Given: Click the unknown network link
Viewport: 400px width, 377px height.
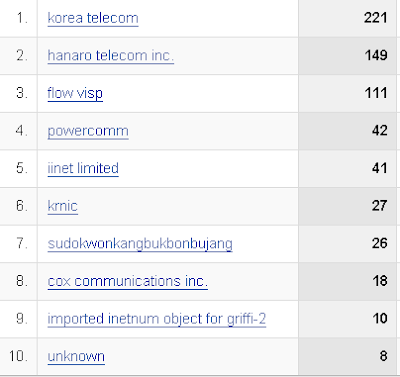Looking at the screenshot, I should [x=76, y=356].
